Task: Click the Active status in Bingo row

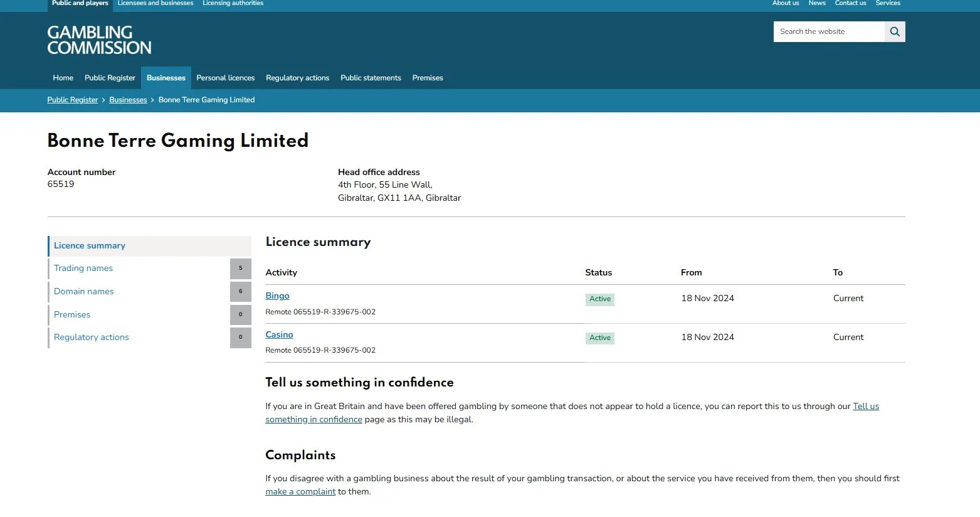Action: click(600, 299)
